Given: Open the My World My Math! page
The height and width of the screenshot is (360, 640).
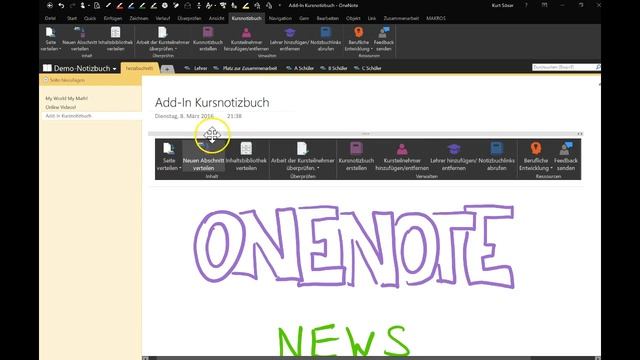Looking at the screenshot, I should click(67, 98).
